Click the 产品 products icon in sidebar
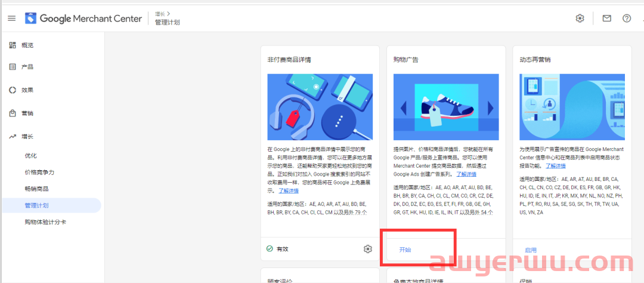Image resolution: width=644 pixels, height=283 pixels. [13, 67]
